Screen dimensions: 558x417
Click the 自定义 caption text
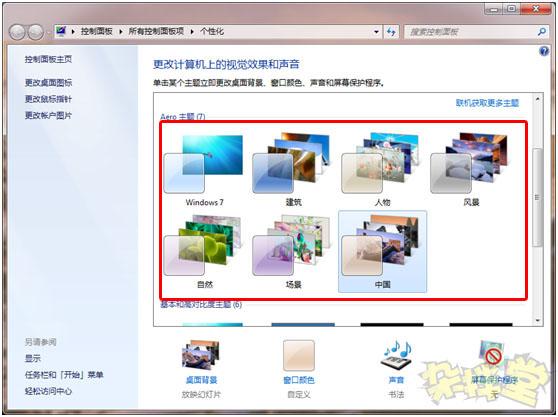pos(299,395)
